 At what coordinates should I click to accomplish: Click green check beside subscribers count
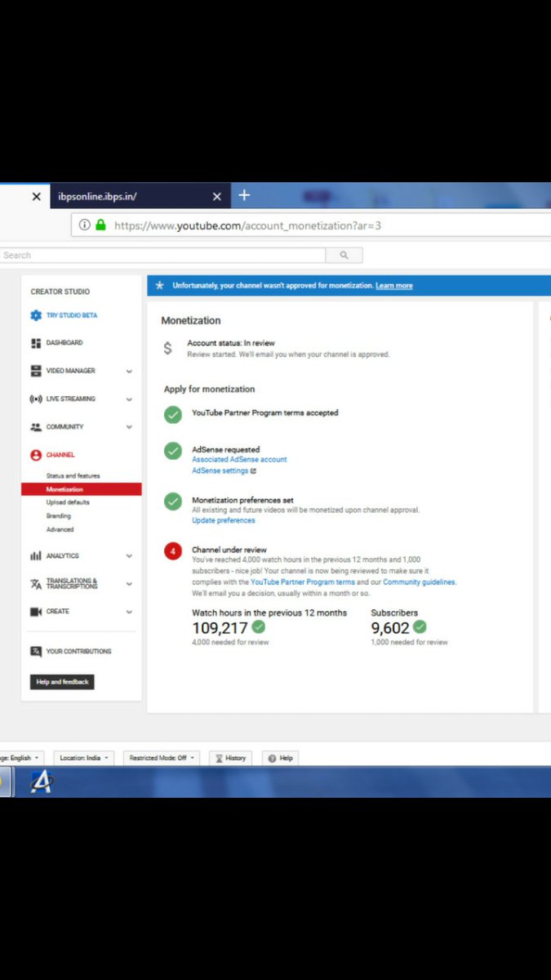tap(420, 627)
